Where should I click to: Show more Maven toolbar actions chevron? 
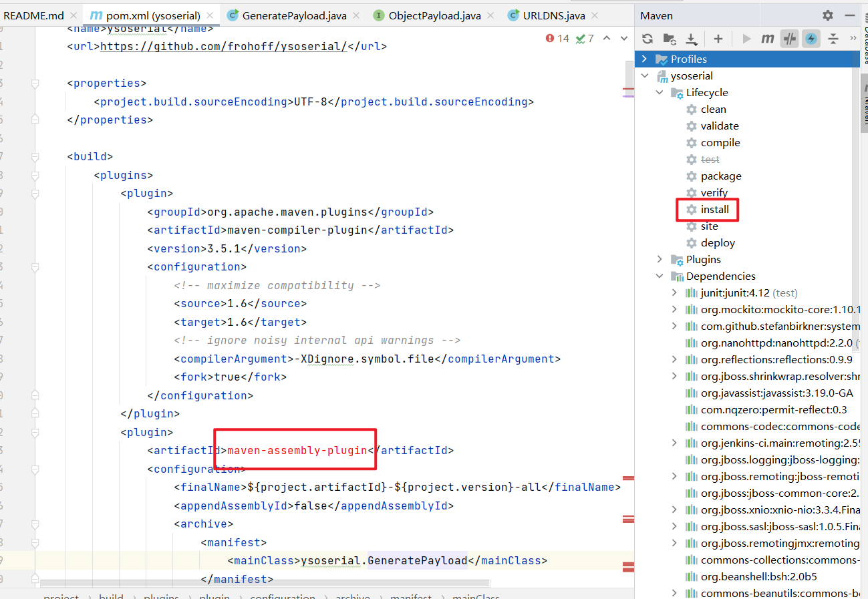tap(853, 39)
